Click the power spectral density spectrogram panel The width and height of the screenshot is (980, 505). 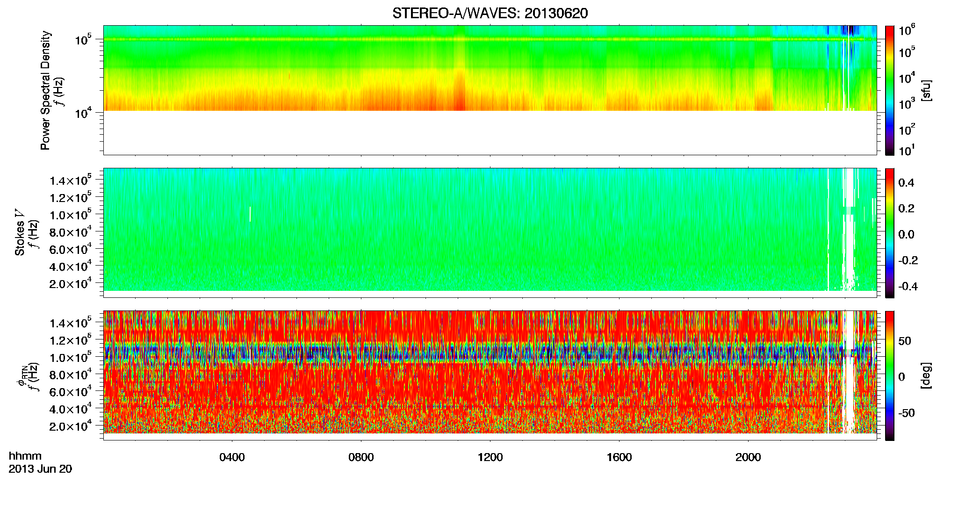tap(490, 90)
